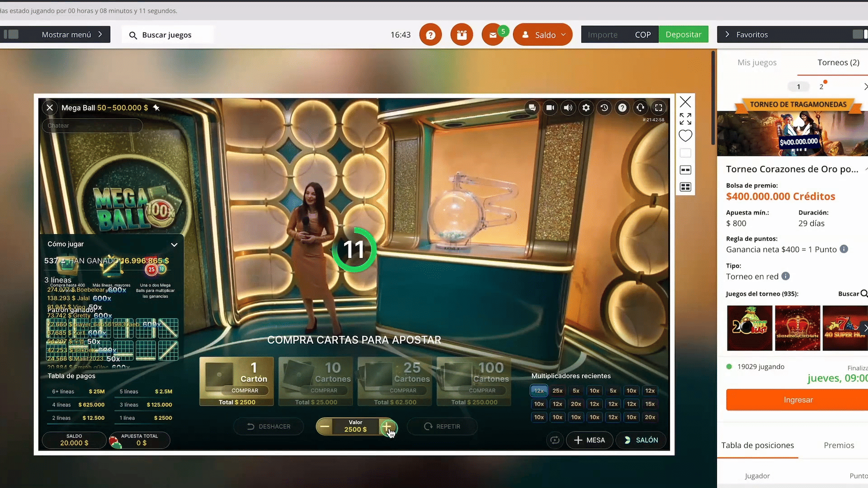The image size is (868, 488).
Task: Open the Saldo dropdown
Action: coord(542,35)
